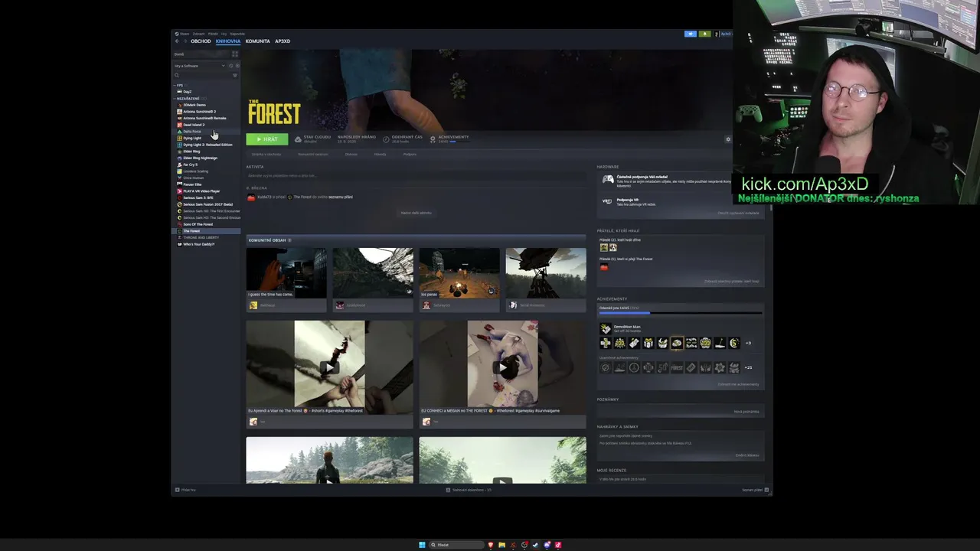980x551 pixels.
Task: Open the 'I guess the time has come' screenshot
Action: click(286, 273)
